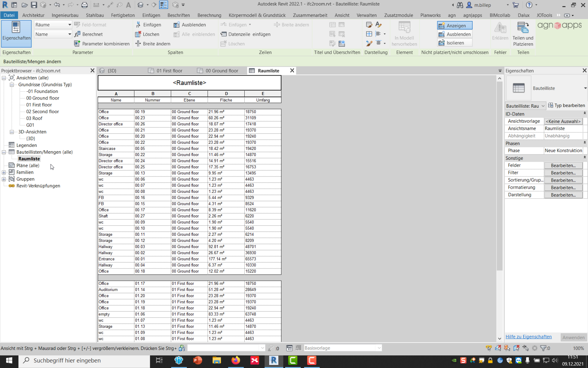Click the 177.14 m² area cell
This screenshot has height=368, width=588.
[226, 259]
